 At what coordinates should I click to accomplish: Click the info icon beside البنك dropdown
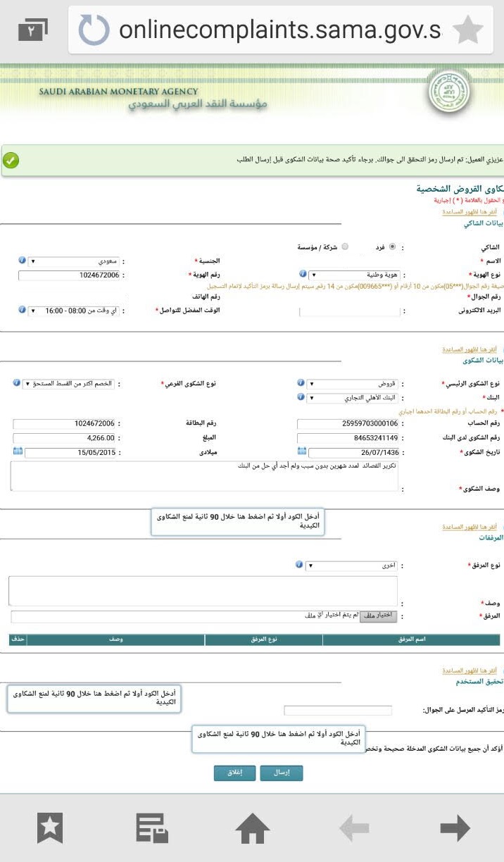click(301, 397)
